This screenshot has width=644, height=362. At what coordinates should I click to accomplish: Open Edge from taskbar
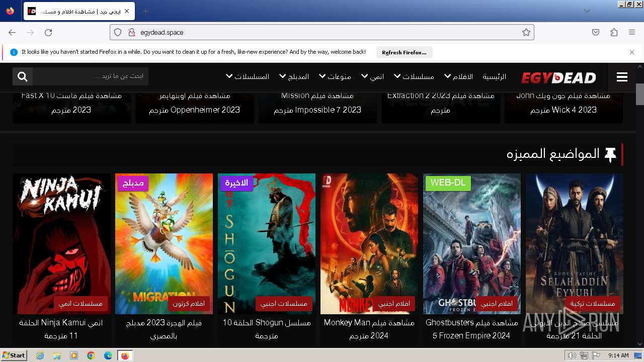coord(108,355)
